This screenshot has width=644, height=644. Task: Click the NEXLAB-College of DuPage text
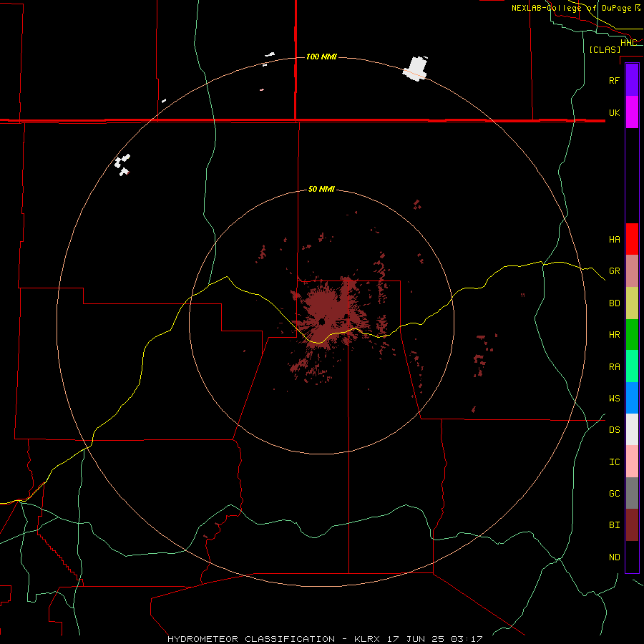click(x=571, y=8)
